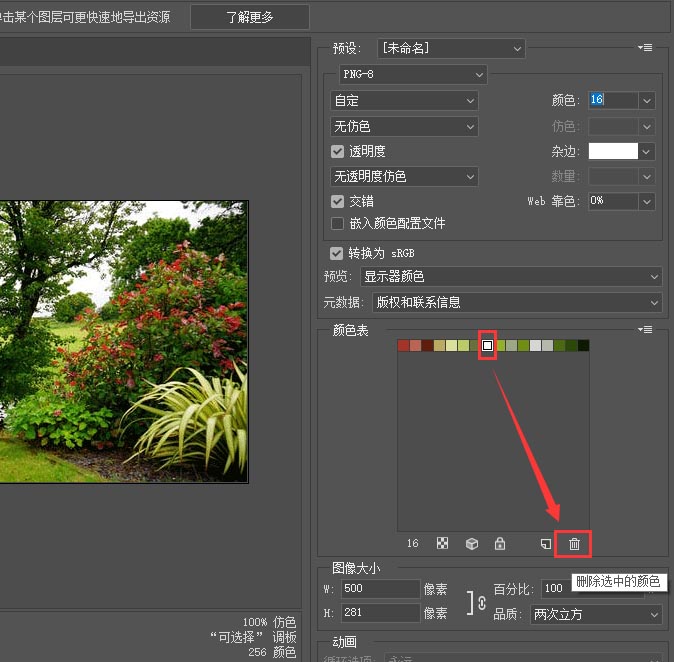Expand the 颜色 count arrow

coord(647,101)
